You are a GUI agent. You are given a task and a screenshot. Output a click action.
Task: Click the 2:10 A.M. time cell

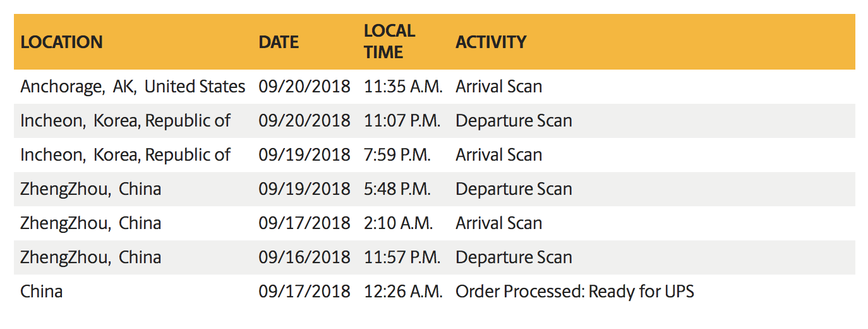[x=398, y=223]
